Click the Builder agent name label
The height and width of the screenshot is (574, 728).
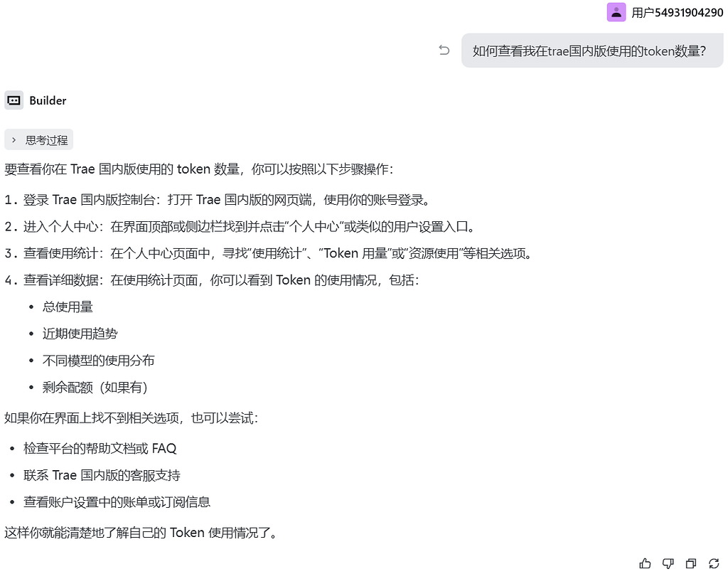click(x=48, y=101)
